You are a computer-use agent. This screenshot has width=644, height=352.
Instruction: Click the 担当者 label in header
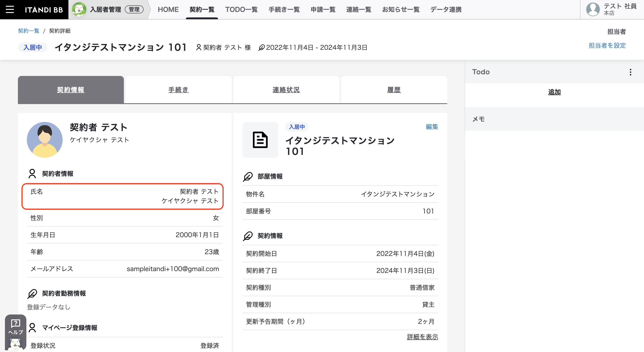coord(616,32)
